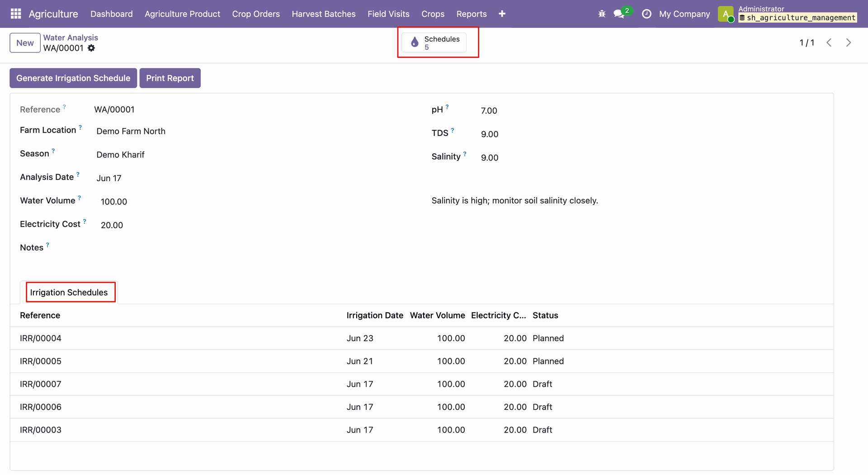Image resolution: width=868 pixels, height=475 pixels.
Task: Go to previous record arrow
Action: point(829,42)
